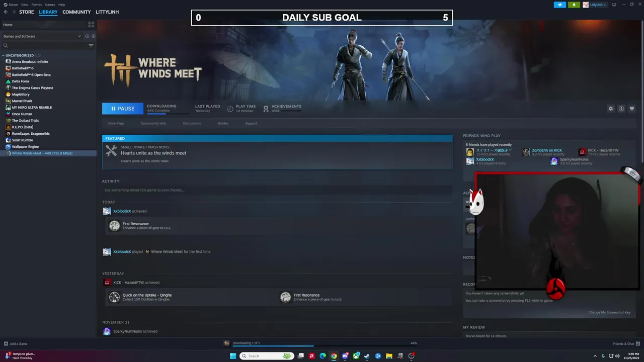
Task: Open Big Picture mode monitor icon
Action: (614, 5)
